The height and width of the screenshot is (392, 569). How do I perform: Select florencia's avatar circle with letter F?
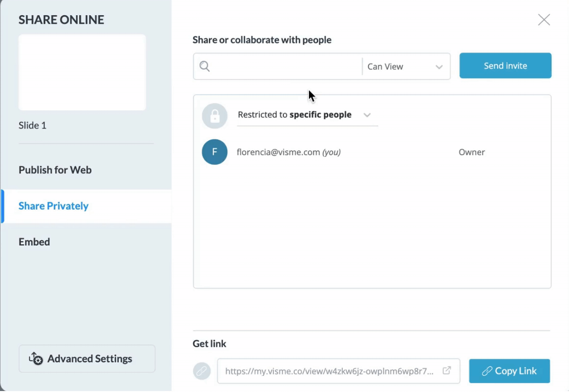(x=214, y=152)
